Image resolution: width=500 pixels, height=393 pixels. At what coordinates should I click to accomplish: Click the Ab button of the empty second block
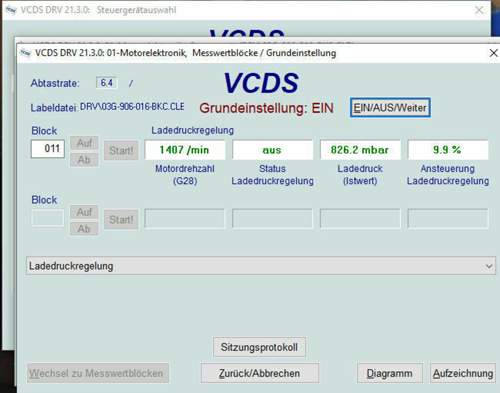pos(84,229)
